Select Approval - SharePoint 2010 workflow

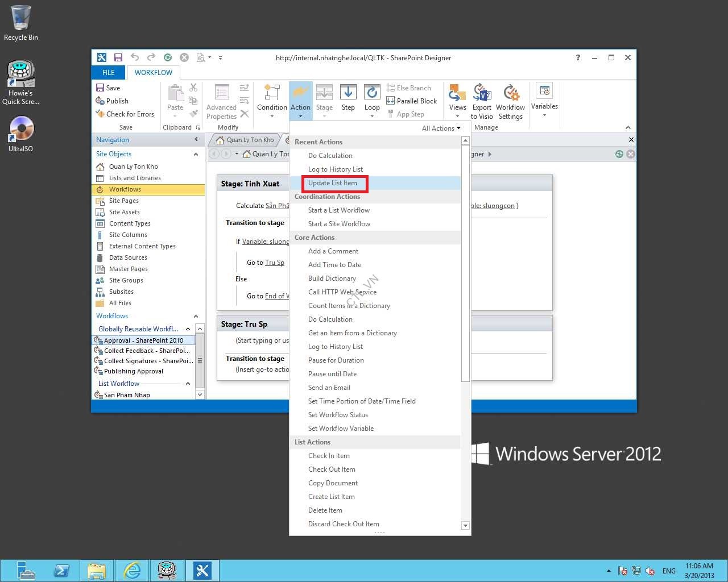pos(143,340)
